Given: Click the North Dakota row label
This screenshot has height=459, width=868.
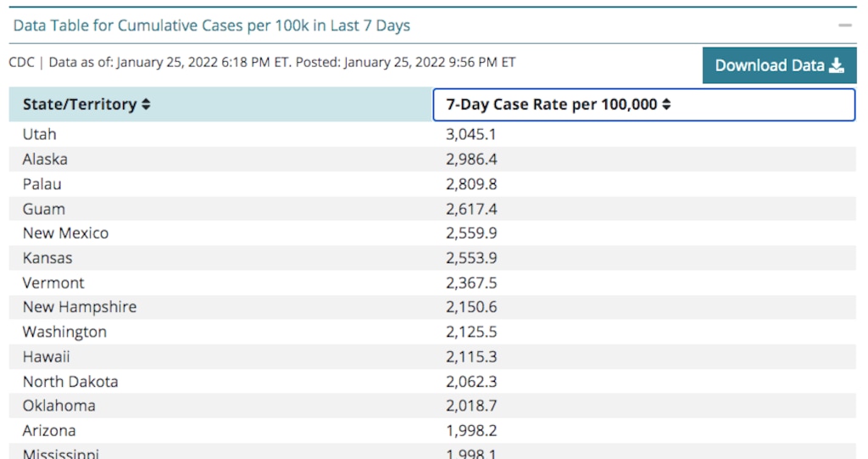Looking at the screenshot, I should point(70,381).
